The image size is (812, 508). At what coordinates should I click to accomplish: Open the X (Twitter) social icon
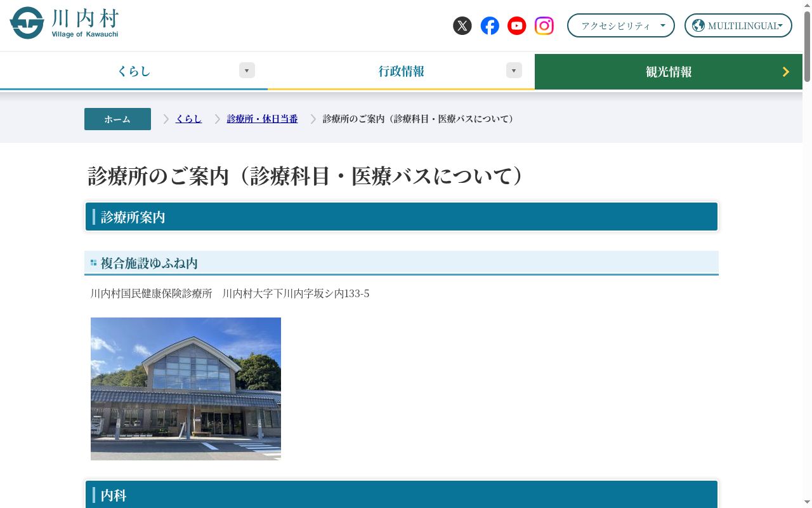pyautogui.click(x=462, y=25)
